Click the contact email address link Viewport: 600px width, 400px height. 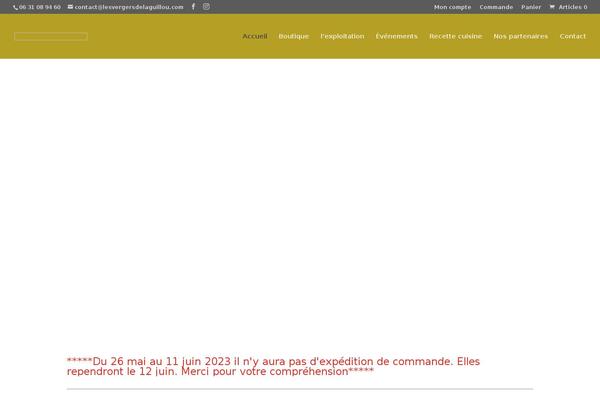coord(129,7)
